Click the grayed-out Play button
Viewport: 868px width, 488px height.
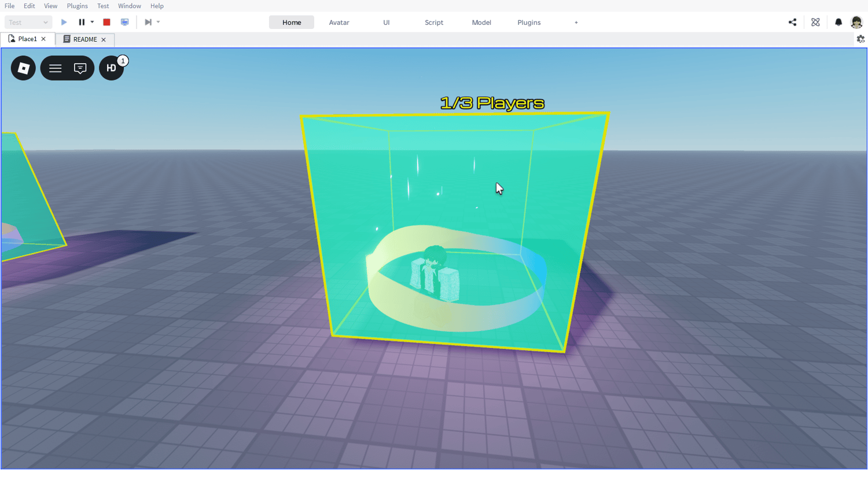64,23
